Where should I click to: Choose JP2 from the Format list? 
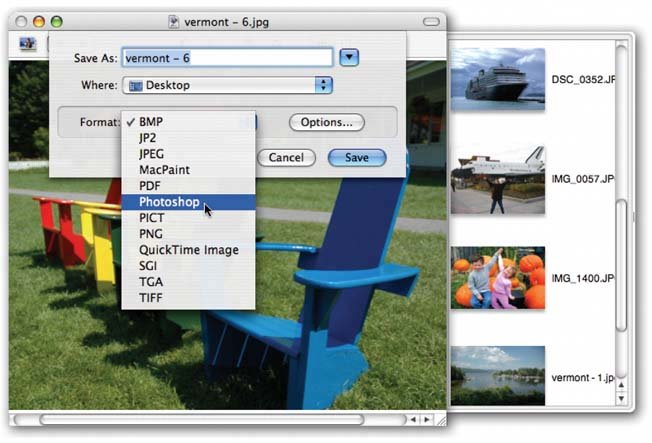click(188, 138)
